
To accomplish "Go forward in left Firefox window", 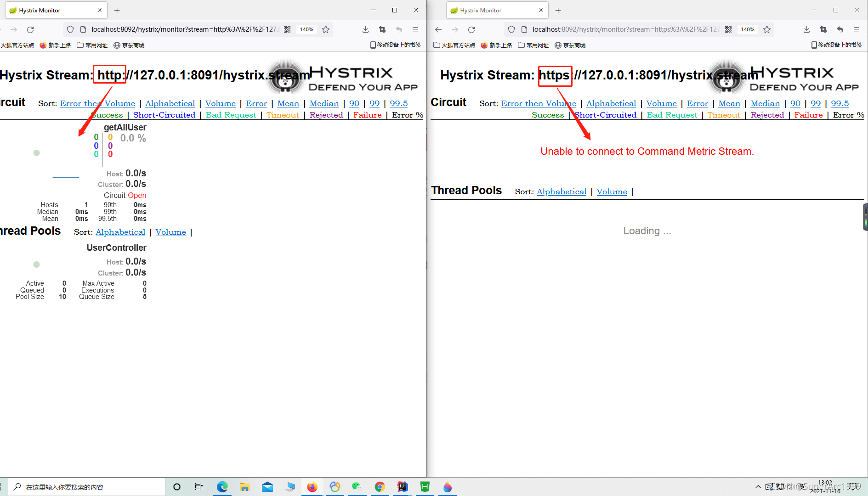I will pos(14,29).
